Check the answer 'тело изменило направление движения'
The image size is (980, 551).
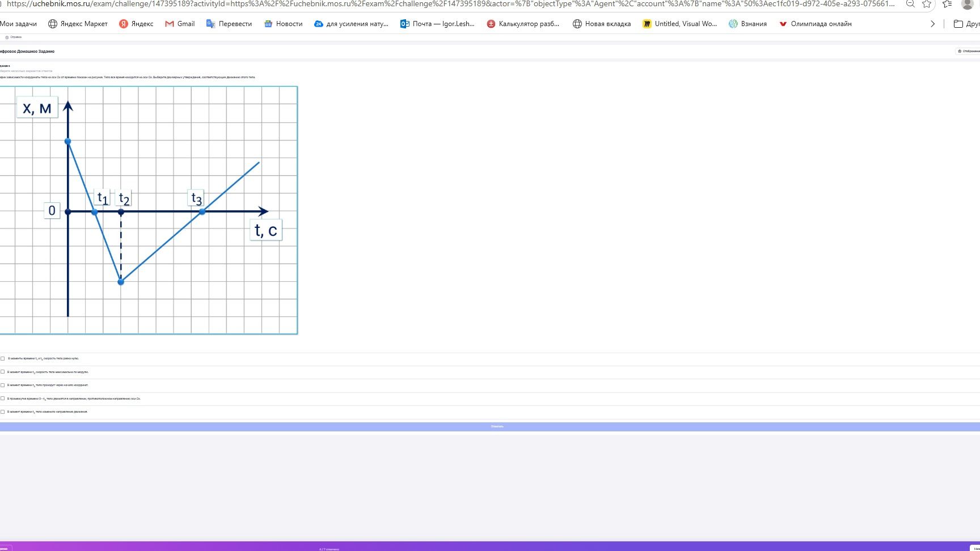coord(2,412)
